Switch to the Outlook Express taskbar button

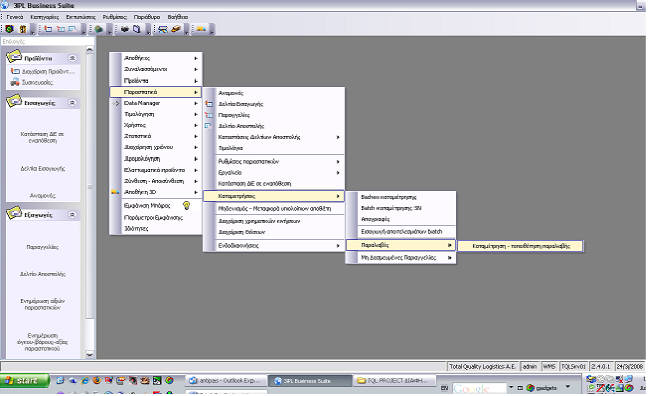coord(226,381)
